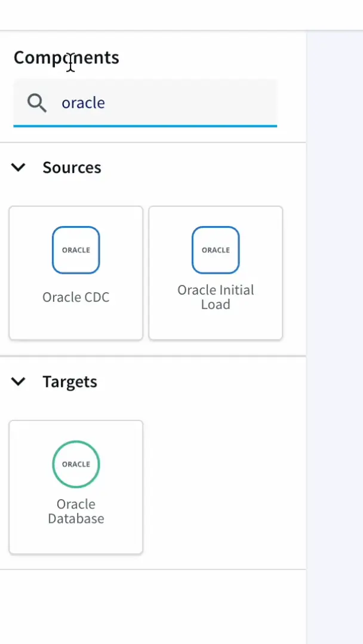Click the Components panel heading
This screenshot has width=363, height=644.
pyautogui.click(x=66, y=58)
